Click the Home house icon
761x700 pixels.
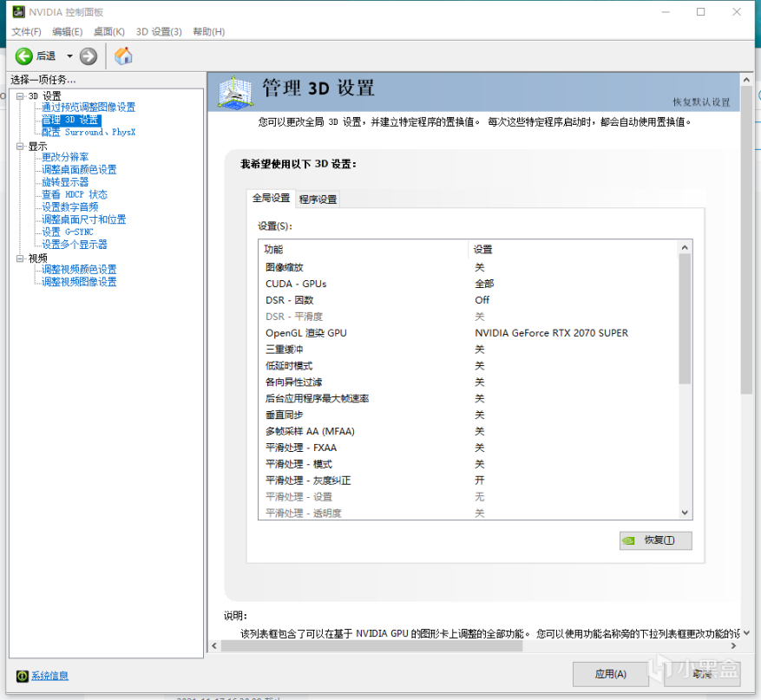coord(123,56)
